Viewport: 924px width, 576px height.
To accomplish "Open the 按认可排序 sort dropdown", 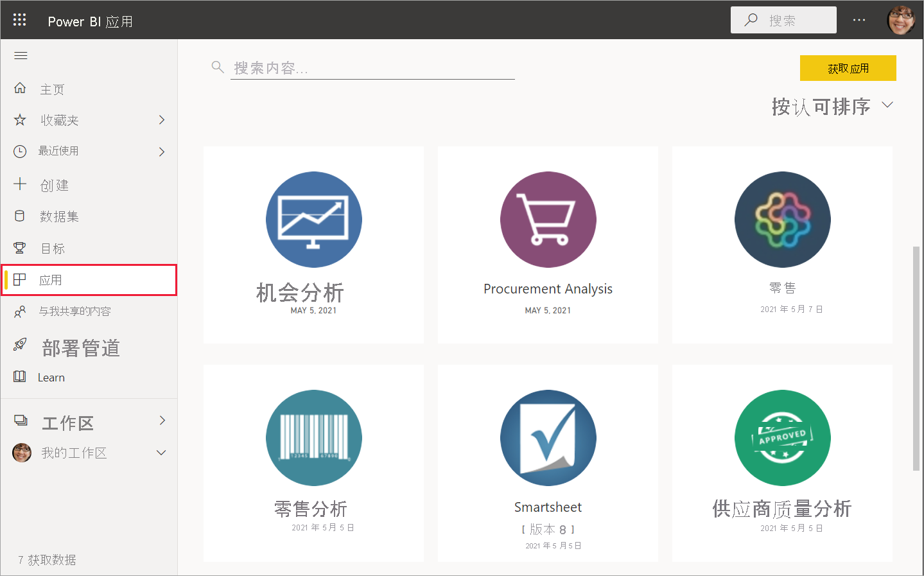I will click(x=832, y=106).
